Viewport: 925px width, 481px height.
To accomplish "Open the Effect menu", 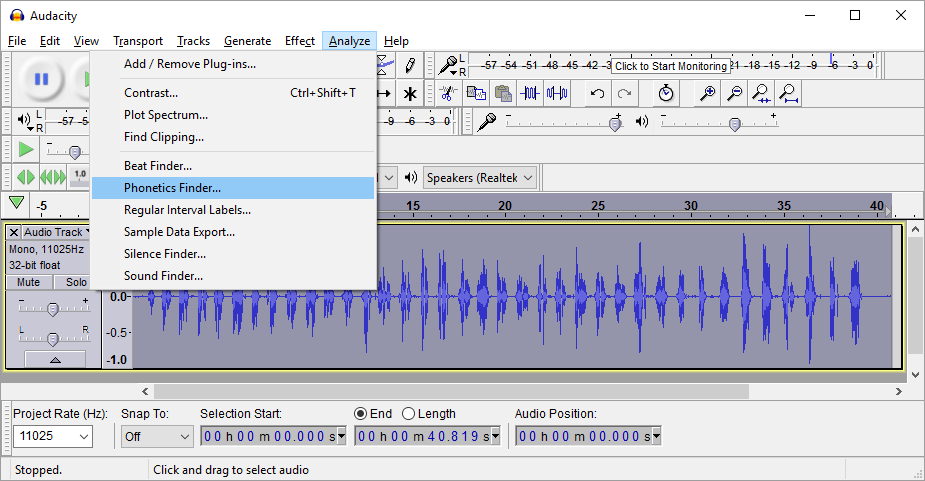I will click(x=300, y=41).
